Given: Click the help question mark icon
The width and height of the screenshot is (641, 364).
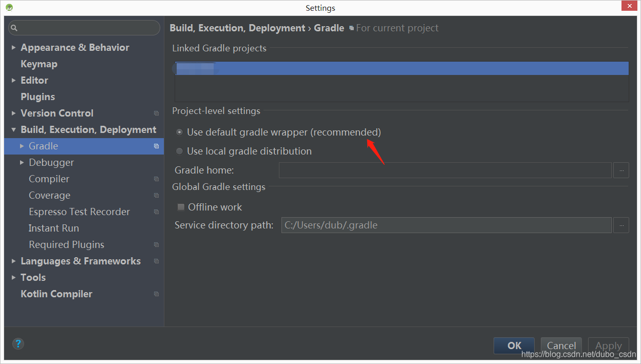Looking at the screenshot, I should 18,344.
